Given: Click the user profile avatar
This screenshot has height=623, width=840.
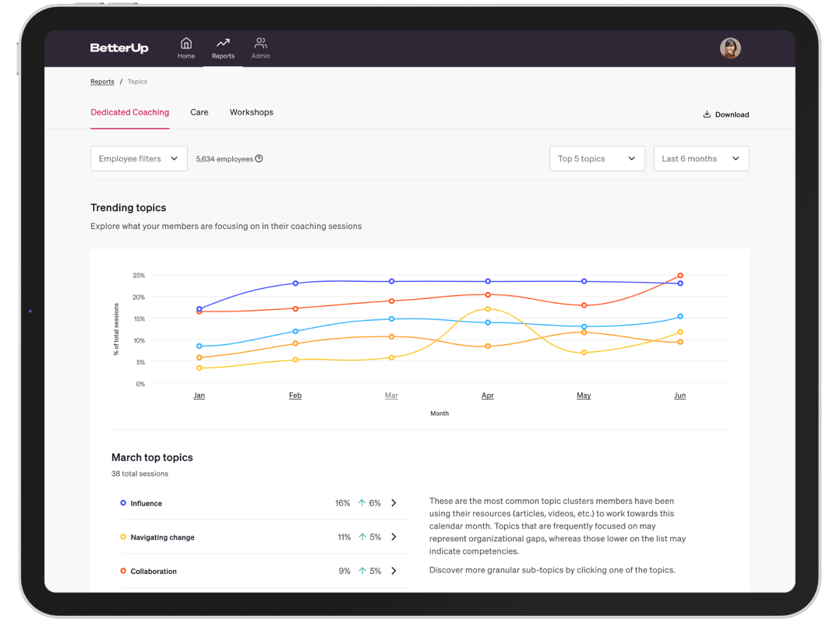Looking at the screenshot, I should pos(730,48).
